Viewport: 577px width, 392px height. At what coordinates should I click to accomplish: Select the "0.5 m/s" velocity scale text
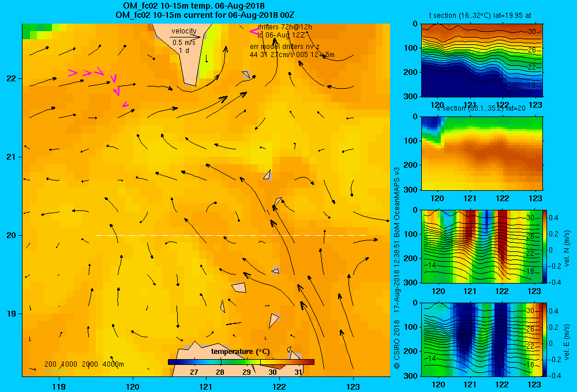pyautogui.click(x=184, y=43)
